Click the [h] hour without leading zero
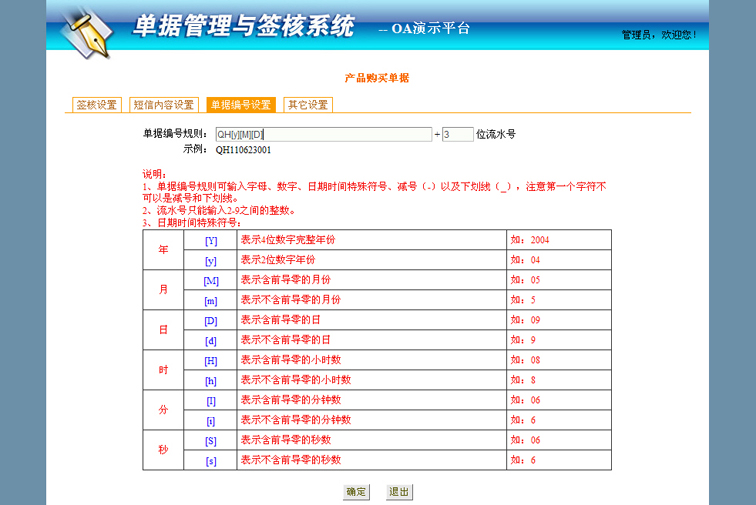Image resolution: width=756 pixels, height=505 pixels. tap(211, 380)
